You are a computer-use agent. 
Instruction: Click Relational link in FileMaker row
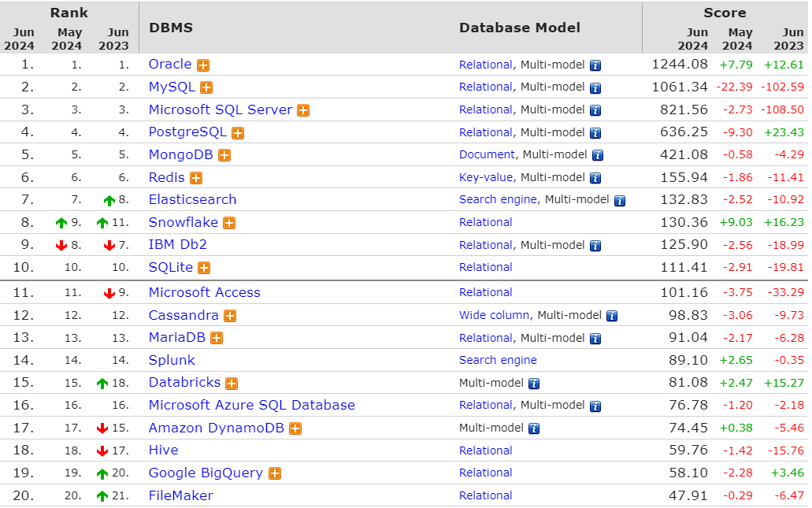[x=485, y=495]
